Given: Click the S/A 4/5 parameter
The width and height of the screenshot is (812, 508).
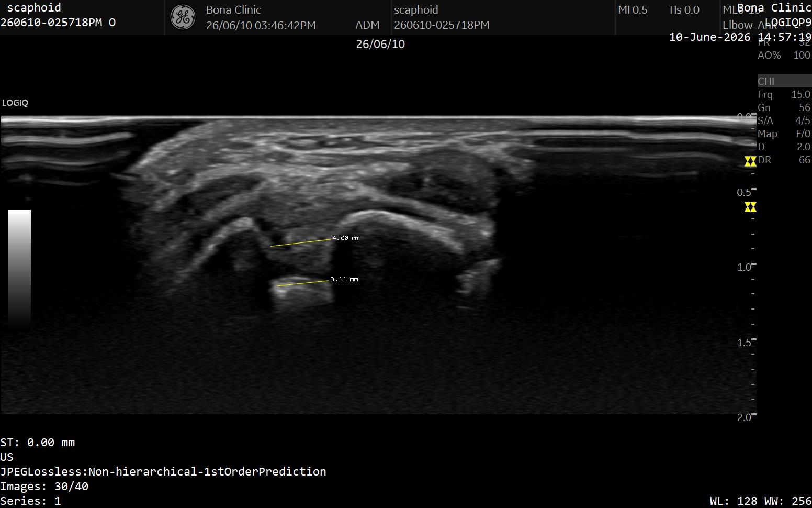Looking at the screenshot, I should (x=784, y=120).
